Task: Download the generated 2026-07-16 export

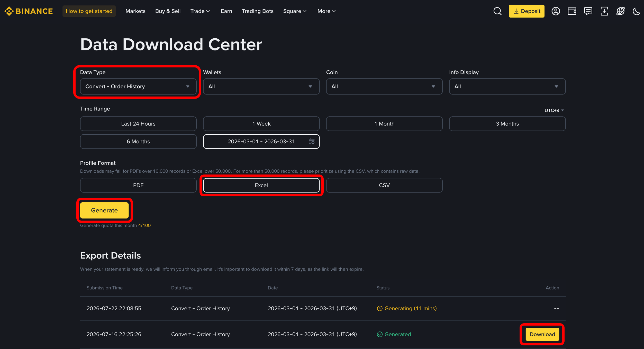Action: click(542, 334)
